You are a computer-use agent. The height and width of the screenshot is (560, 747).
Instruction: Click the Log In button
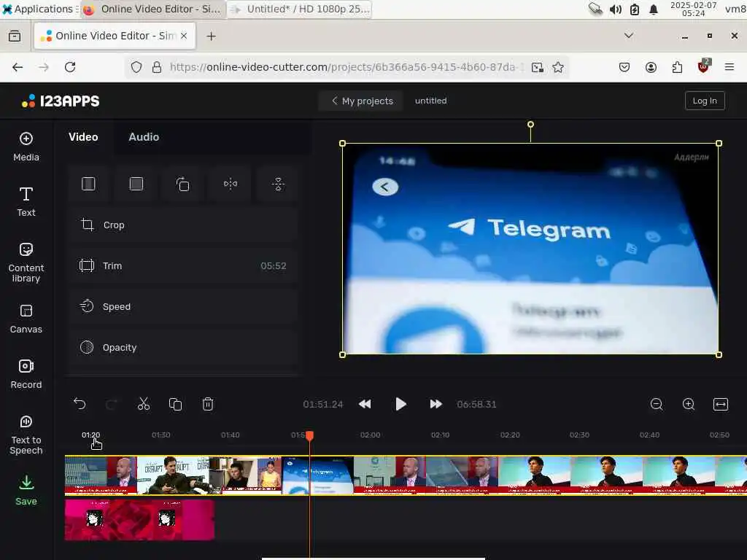tap(705, 101)
